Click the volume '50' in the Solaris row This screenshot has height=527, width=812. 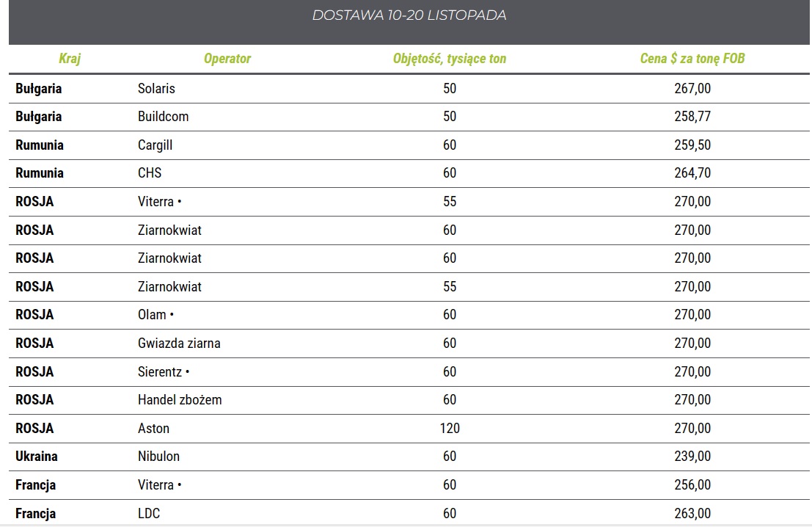click(450, 89)
